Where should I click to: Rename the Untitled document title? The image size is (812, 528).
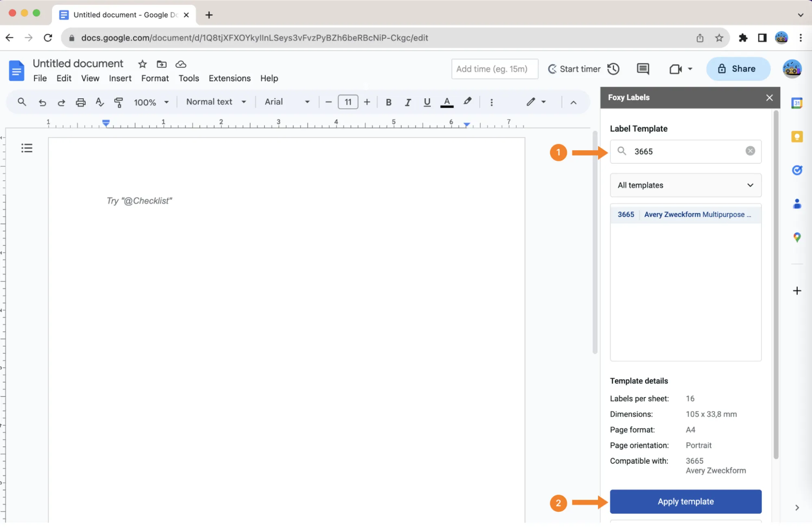(x=78, y=64)
